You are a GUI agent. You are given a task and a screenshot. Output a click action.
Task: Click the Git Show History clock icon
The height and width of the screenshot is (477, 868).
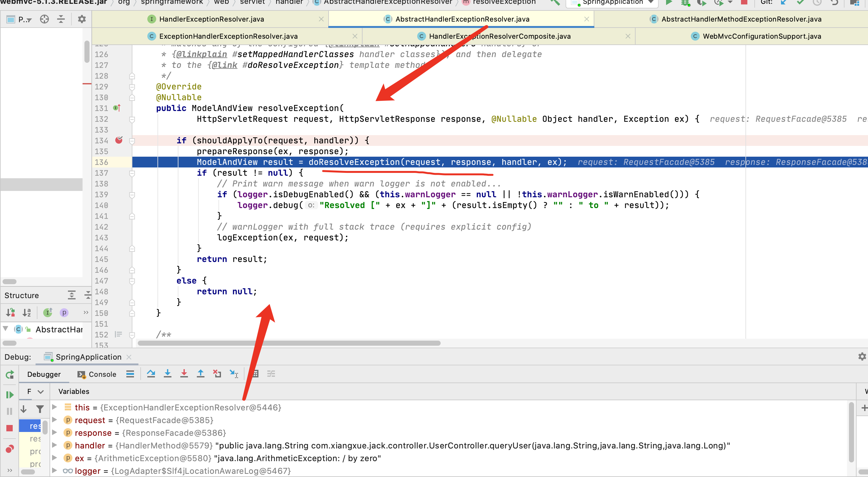(x=817, y=3)
